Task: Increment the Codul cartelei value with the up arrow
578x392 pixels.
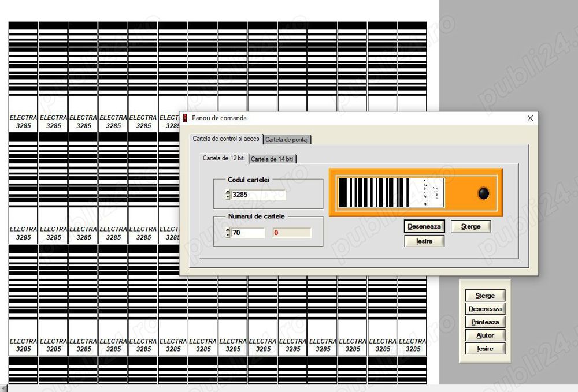Action: 227,192
